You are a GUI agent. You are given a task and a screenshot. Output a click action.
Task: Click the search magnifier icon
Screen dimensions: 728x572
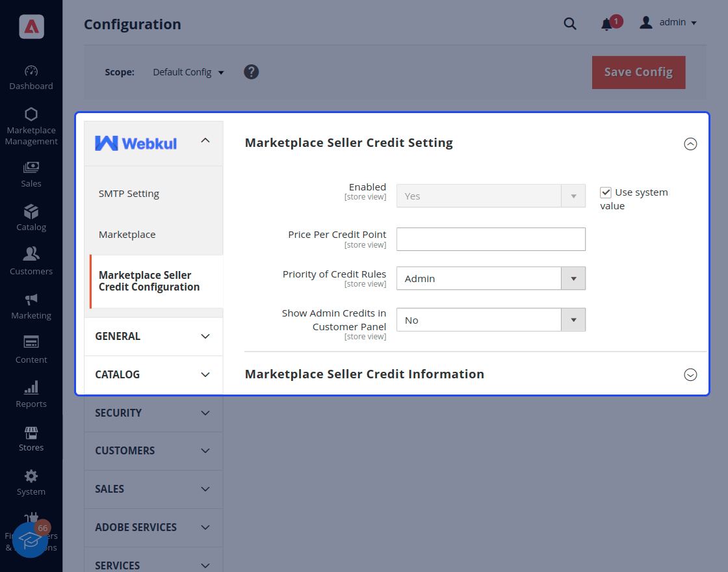[x=569, y=23]
